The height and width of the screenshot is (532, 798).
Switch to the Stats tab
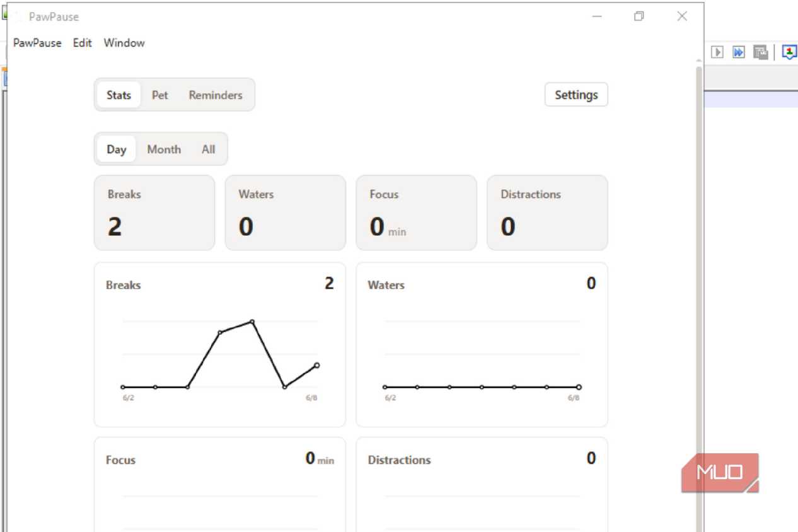119,95
